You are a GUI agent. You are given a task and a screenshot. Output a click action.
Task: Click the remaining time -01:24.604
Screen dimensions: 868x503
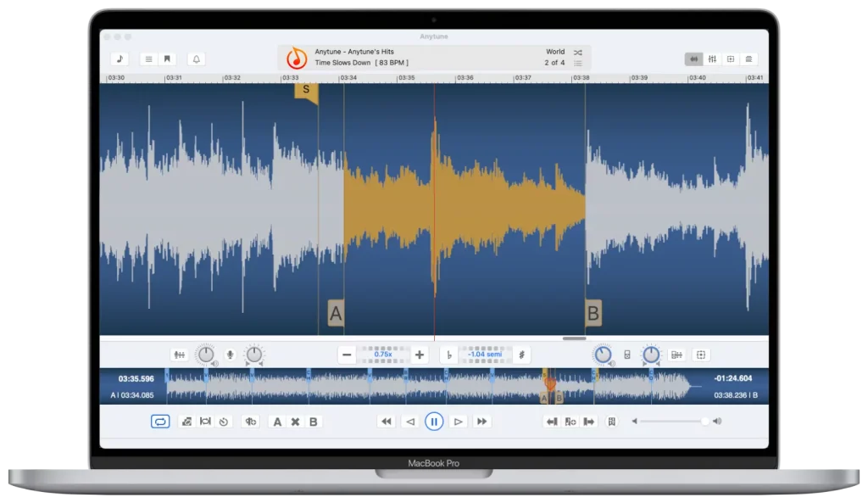[733, 378]
